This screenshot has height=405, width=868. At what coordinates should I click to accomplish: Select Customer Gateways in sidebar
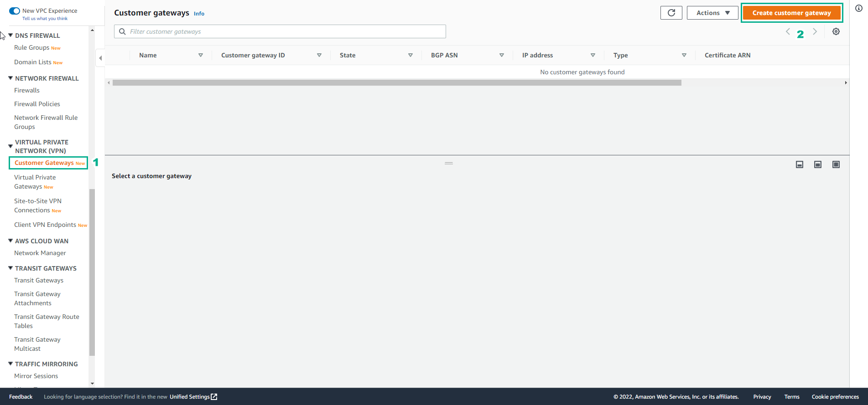tap(44, 163)
